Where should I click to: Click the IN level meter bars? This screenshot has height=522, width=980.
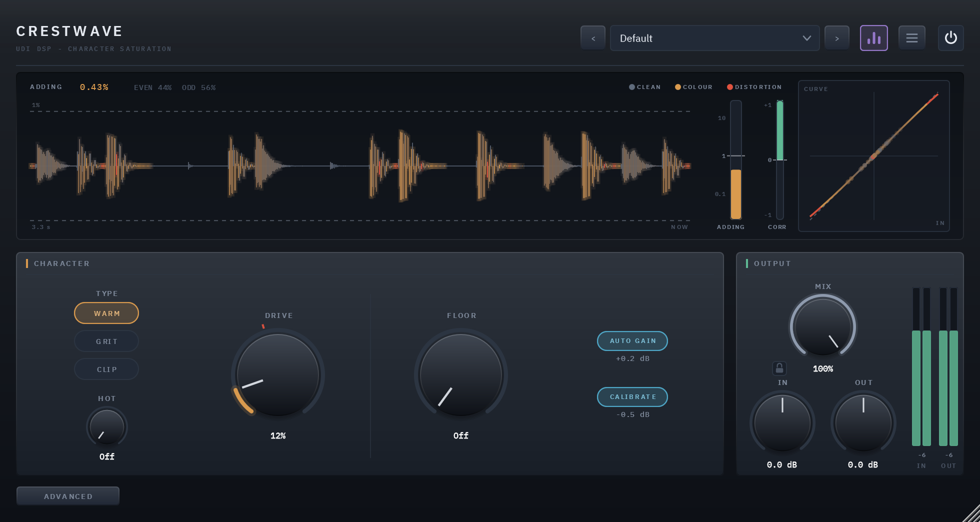pos(921,366)
